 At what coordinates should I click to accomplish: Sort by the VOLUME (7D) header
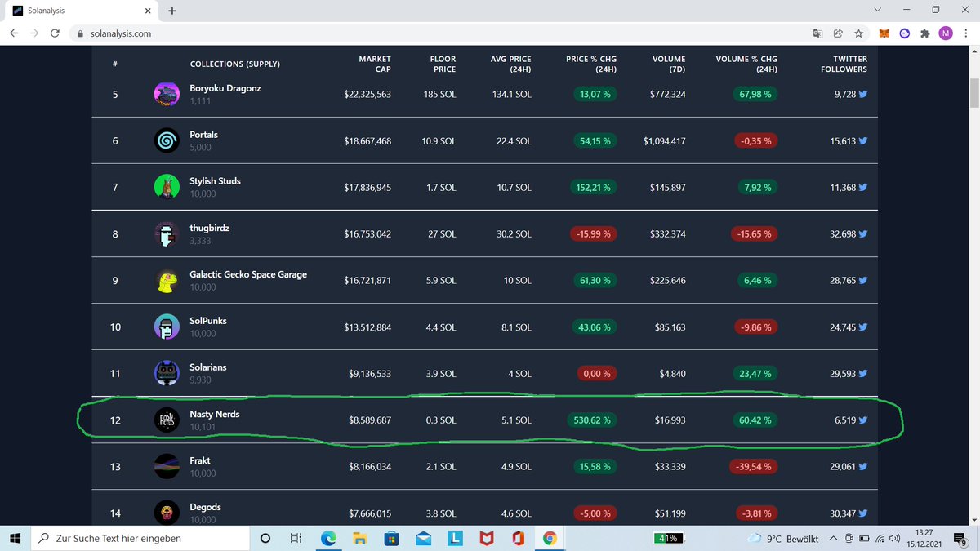(669, 64)
